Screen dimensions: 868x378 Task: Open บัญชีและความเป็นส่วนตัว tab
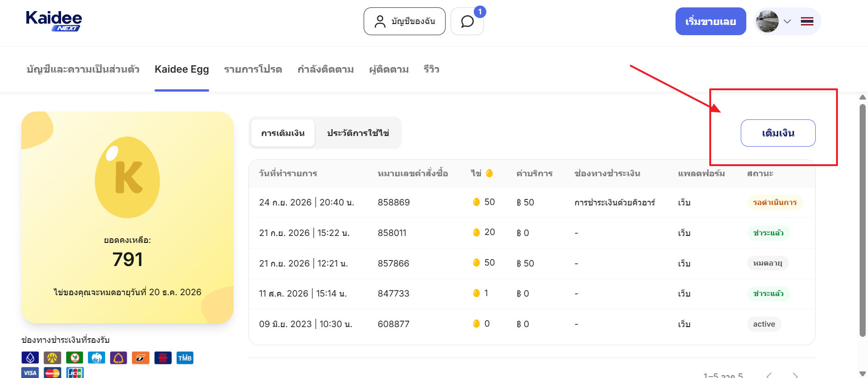click(83, 69)
